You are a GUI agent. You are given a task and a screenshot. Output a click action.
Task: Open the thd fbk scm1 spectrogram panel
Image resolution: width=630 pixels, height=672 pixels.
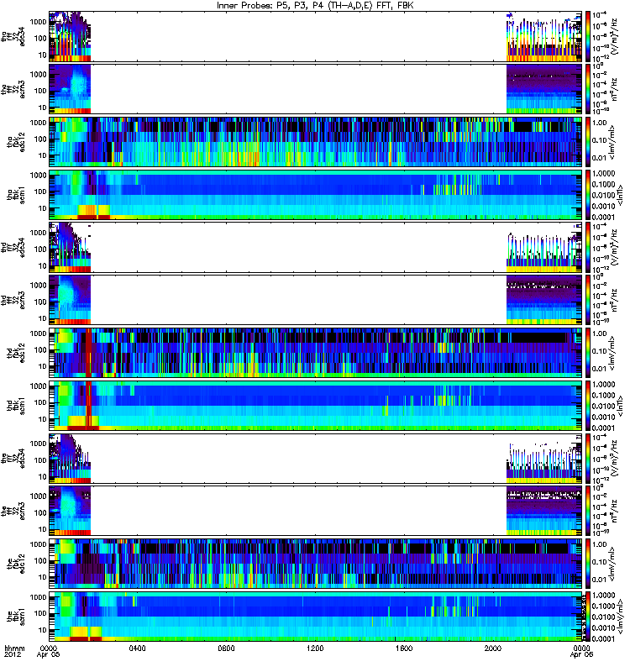point(316,406)
